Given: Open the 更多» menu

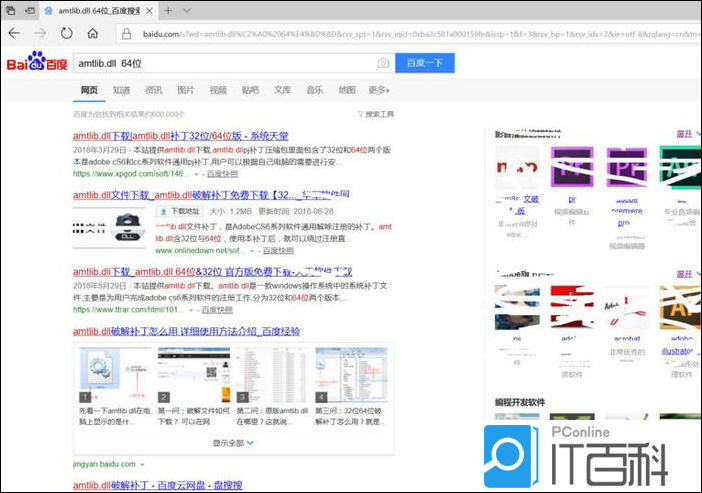Looking at the screenshot, I should (x=379, y=90).
